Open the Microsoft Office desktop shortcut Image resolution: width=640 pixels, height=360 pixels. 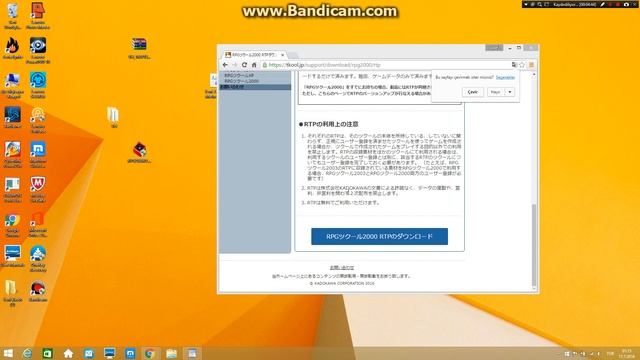[x=38, y=224]
